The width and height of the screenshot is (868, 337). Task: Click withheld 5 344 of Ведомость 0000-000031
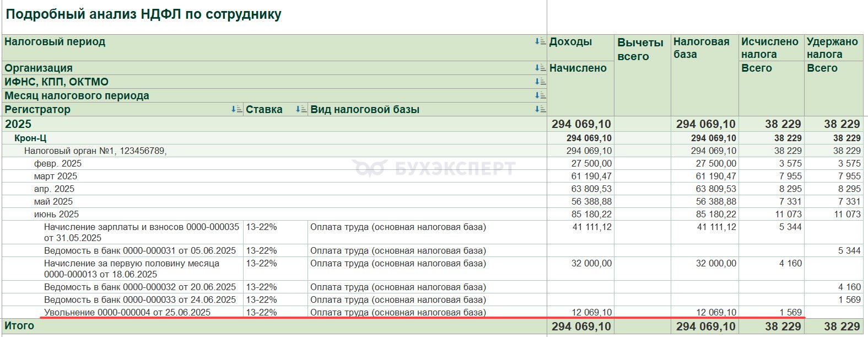click(849, 250)
